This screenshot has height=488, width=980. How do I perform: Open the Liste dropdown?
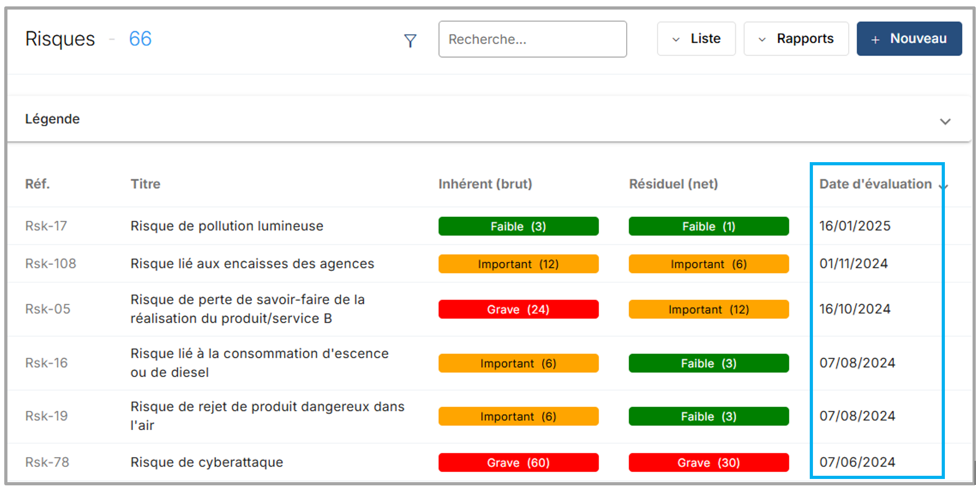coord(696,39)
